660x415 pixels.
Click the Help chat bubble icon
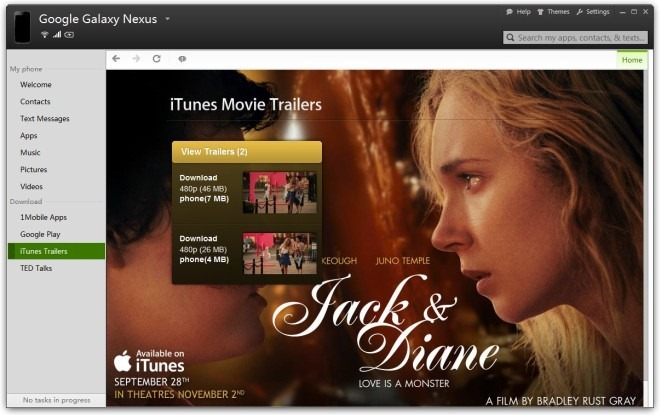[x=509, y=12]
